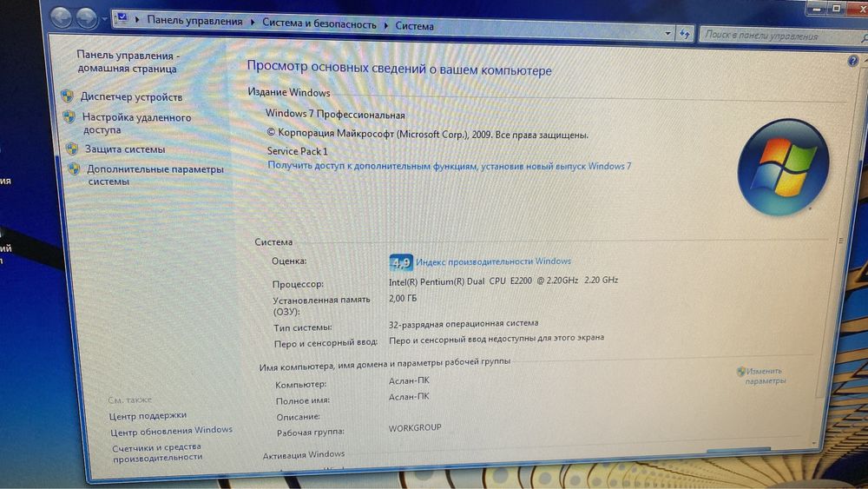The image size is (868, 489).
Task: Open 'Счетчики и средства производительности' link
Action: click(x=157, y=452)
